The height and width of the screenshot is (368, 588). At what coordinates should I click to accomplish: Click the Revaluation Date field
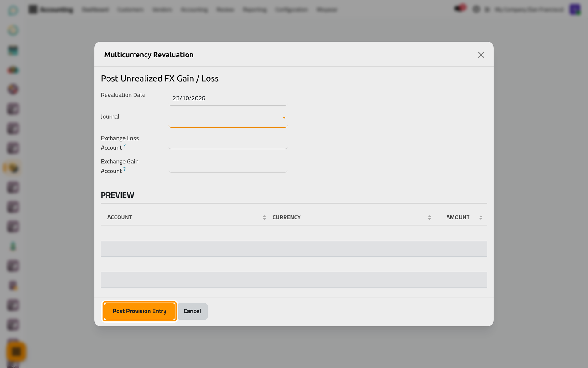[x=228, y=98]
